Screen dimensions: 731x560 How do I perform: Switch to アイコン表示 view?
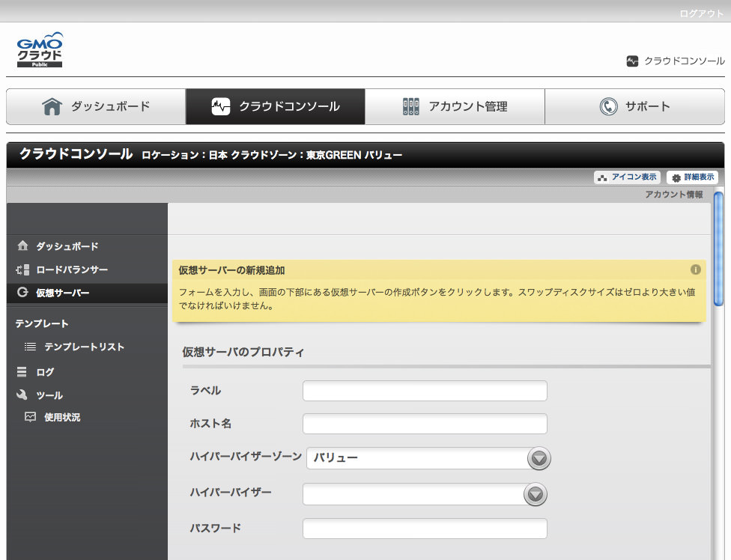(627, 177)
